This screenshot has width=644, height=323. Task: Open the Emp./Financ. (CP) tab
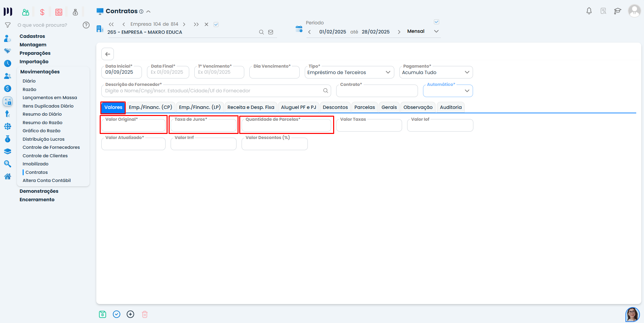click(150, 107)
